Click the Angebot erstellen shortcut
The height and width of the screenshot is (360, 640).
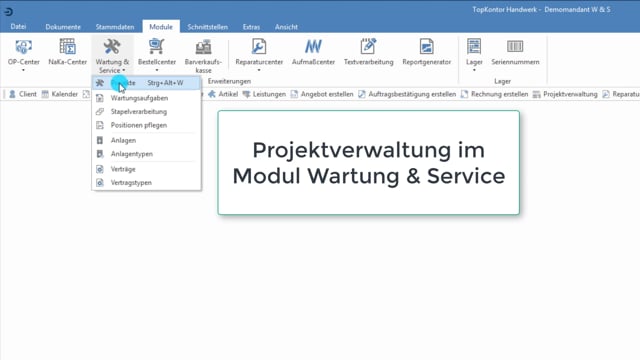point(322,94)
